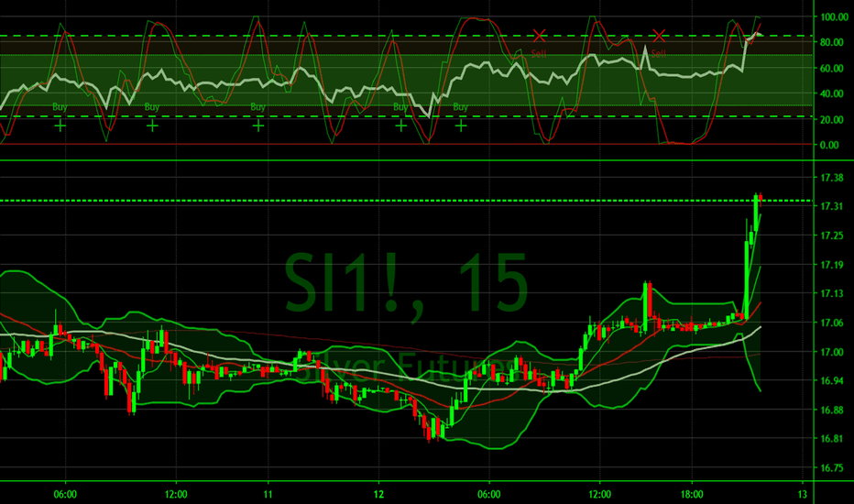The width and height of the screenshot is (854, 504).
Task: Click the 80.00 oscillator scale label
Action: coord(832,42)
